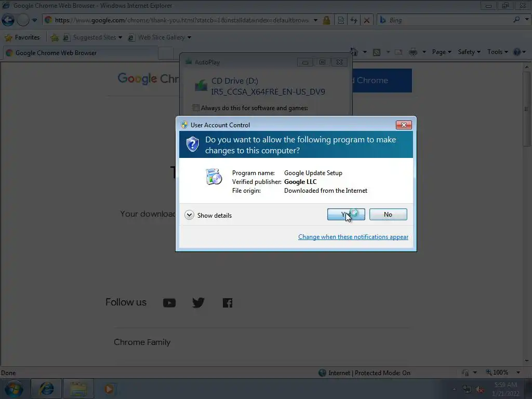Open the Page menu

(442, 52)
